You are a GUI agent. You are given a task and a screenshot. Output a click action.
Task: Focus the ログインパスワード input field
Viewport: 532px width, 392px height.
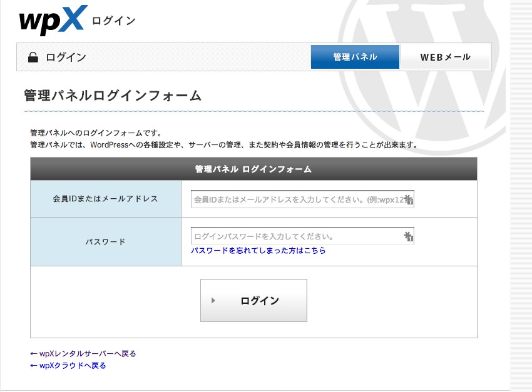click(302, 236)
